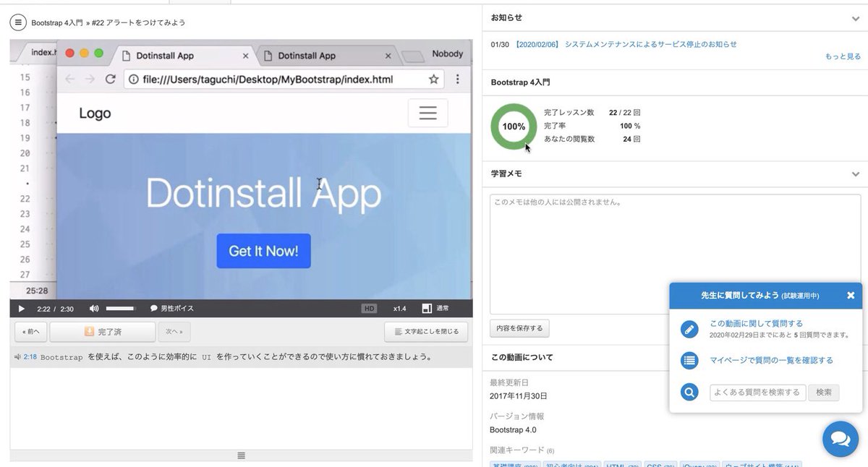Mute the video with the speaker icon

pos(94,309)
